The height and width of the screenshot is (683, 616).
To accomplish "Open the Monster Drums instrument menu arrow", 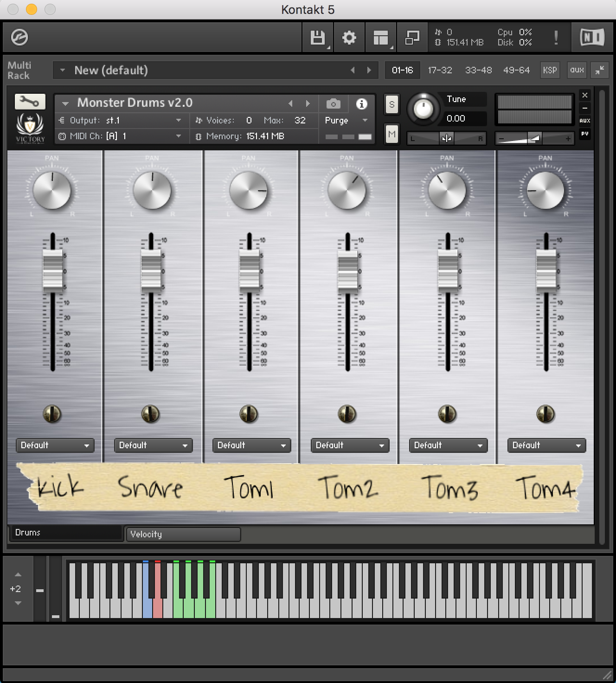I will tap(65, 103).
